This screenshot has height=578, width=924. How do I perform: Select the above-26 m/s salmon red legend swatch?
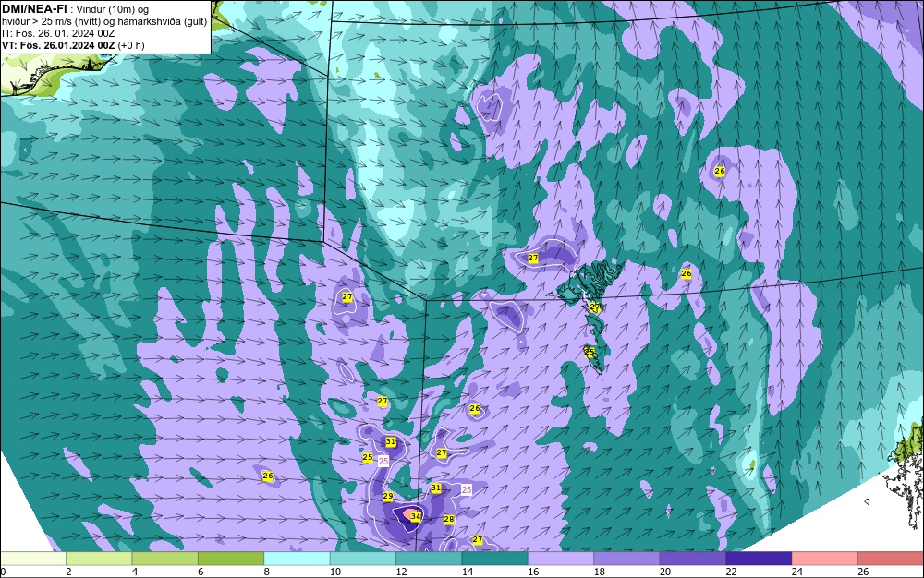891,559
